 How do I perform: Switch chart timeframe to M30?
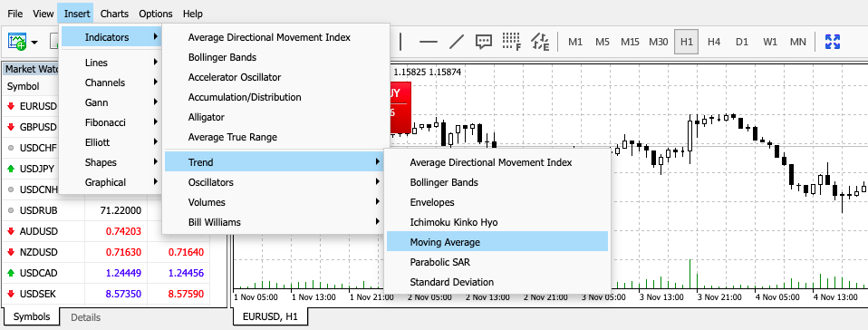(x=658, y=42)
